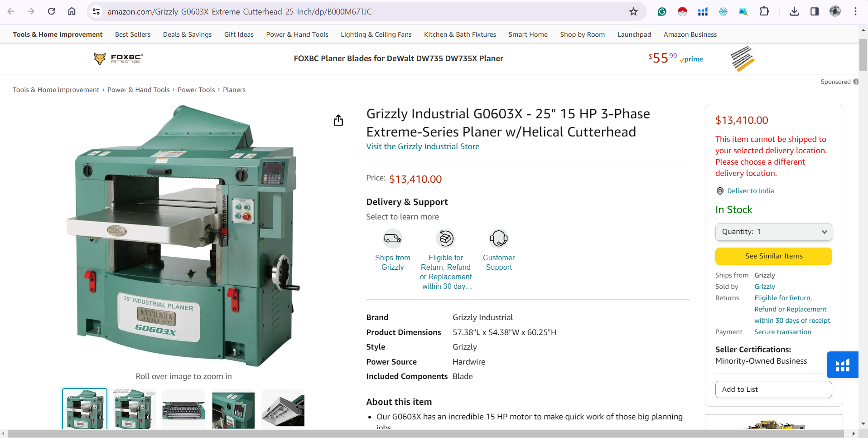Reload the page using the refresh icon
This screenshot has height=438, width=868.
[x=51, y=11]
